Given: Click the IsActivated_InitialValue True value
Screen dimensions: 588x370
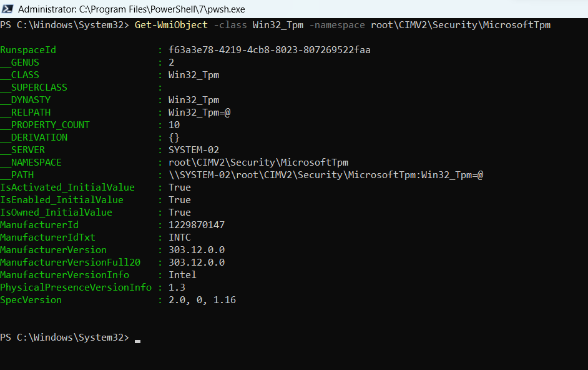Looking at the screenshot, I should click(180, 187).
